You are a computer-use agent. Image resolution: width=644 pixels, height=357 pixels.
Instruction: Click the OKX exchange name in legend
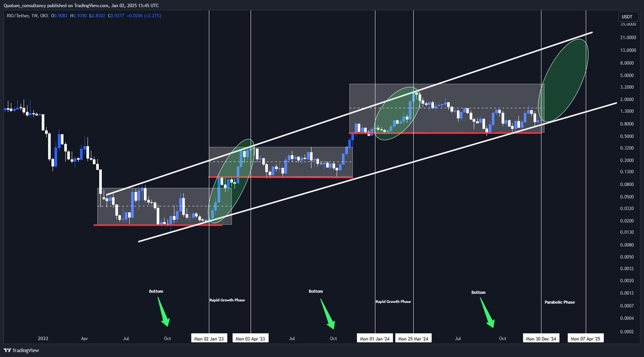(43, 16)
